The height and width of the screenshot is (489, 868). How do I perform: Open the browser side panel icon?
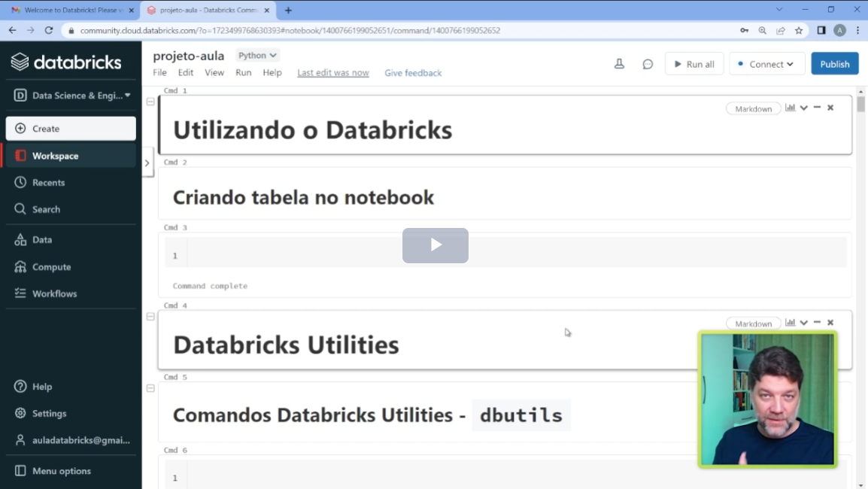[821, 30]
